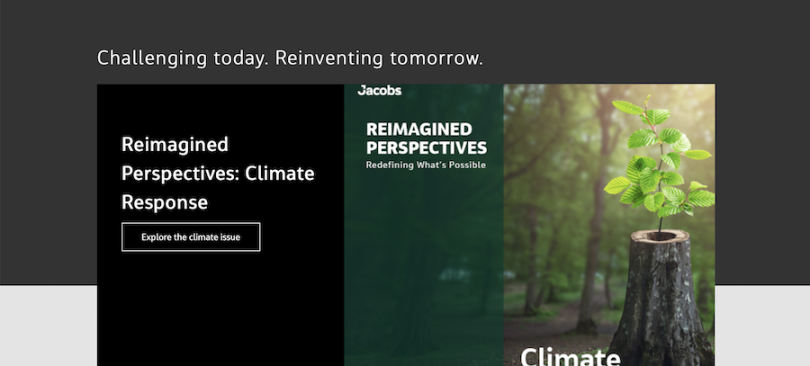Open the Reimagined Perspectives: Climate Response heading

click(x=217, y=173)
